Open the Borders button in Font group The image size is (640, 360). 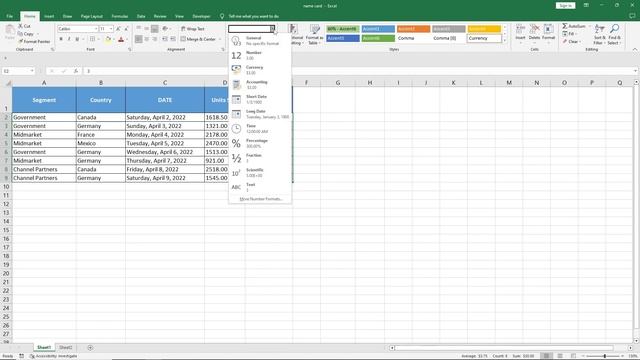[x=92, y=39]
